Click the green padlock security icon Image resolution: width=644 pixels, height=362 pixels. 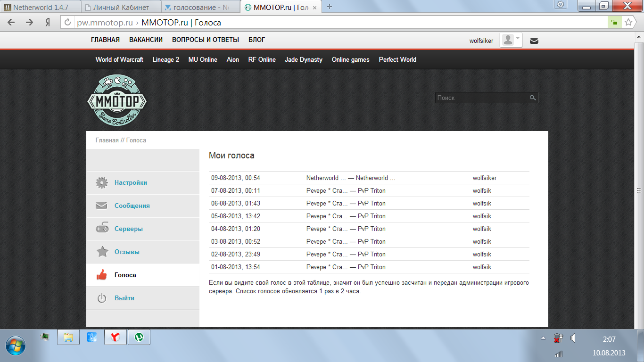pos(614,22)
